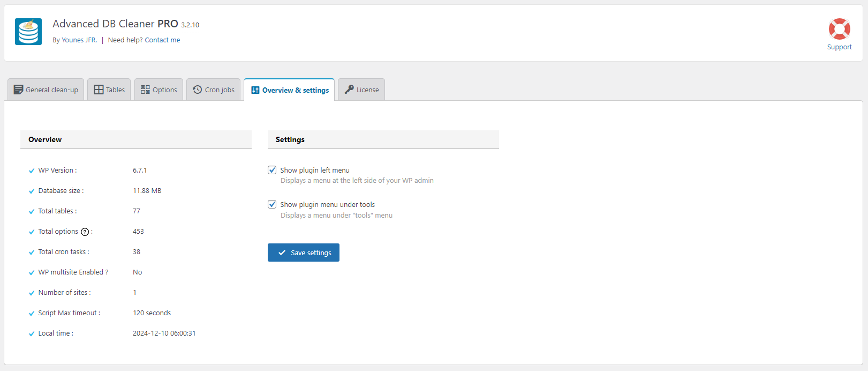Click the WP Version checkmark icon

point(32,171)
